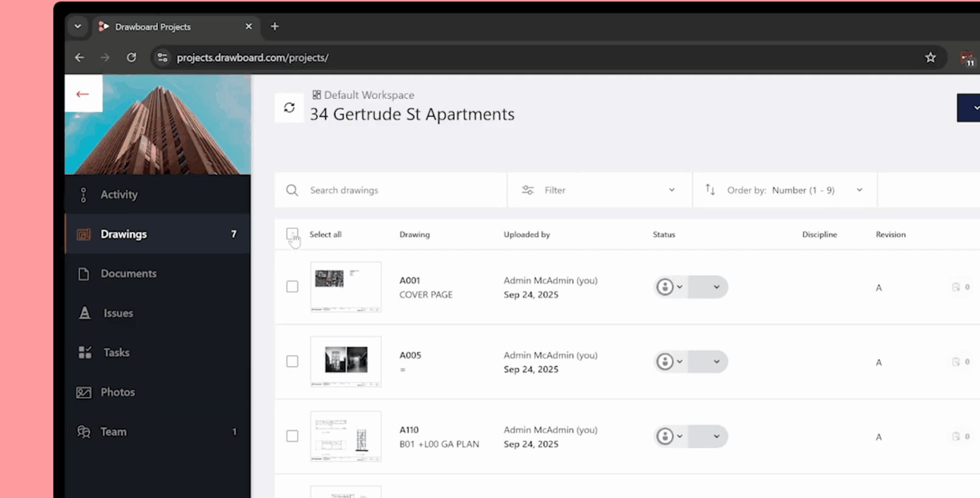
Task: Click the filter sliders icon
Action: click(x=528, y=190)
